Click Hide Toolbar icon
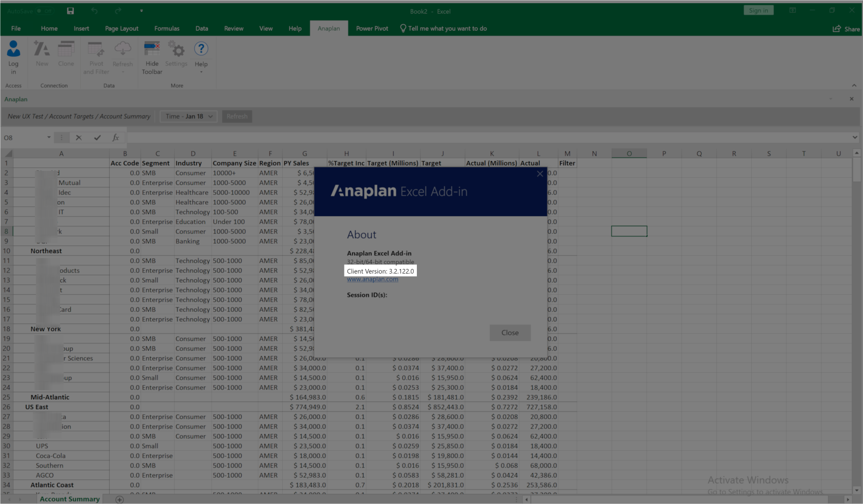 coord(152,49)
